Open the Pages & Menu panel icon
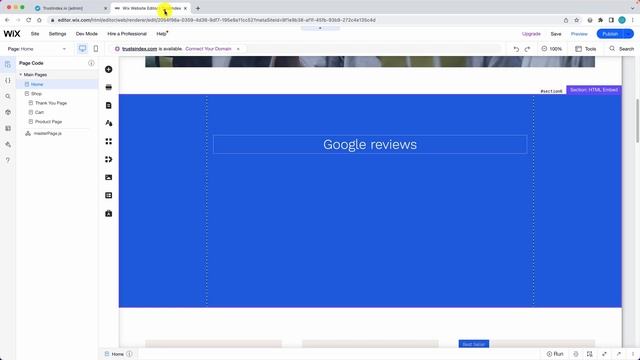Viewport: 640px width, 360px height. click(x=109, y=105)
